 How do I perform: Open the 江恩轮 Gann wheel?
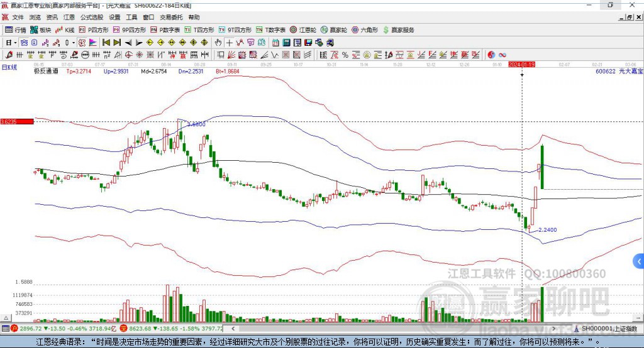click(x=303, y=30)
